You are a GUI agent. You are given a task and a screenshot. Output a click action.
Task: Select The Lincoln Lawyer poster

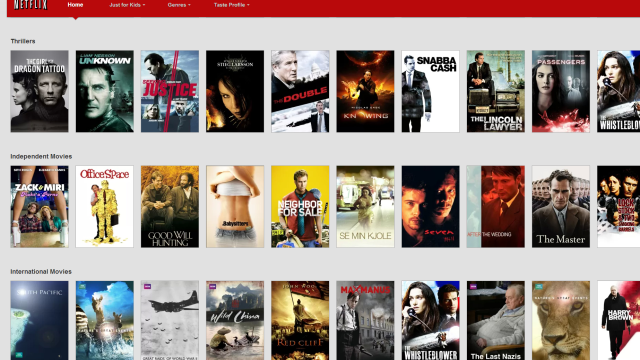point(496,91)
